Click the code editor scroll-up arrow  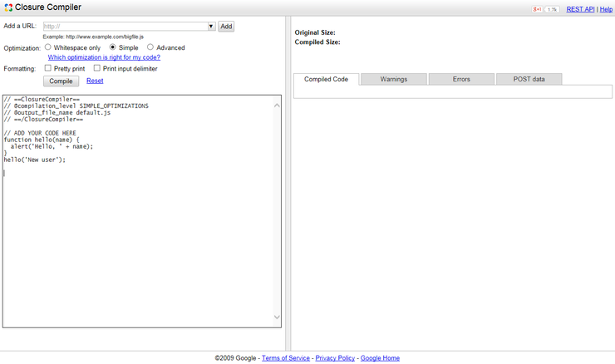click(277, 105)
